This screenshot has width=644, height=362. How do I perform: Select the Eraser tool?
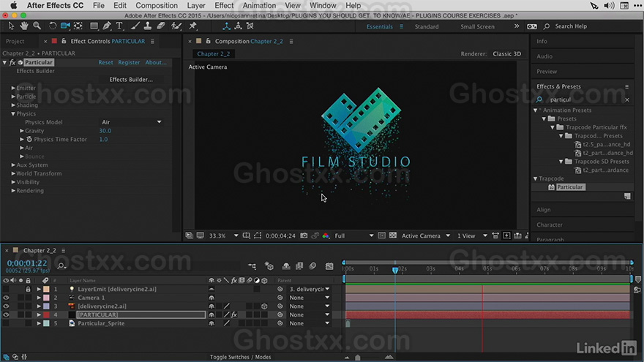coord(160,26)
